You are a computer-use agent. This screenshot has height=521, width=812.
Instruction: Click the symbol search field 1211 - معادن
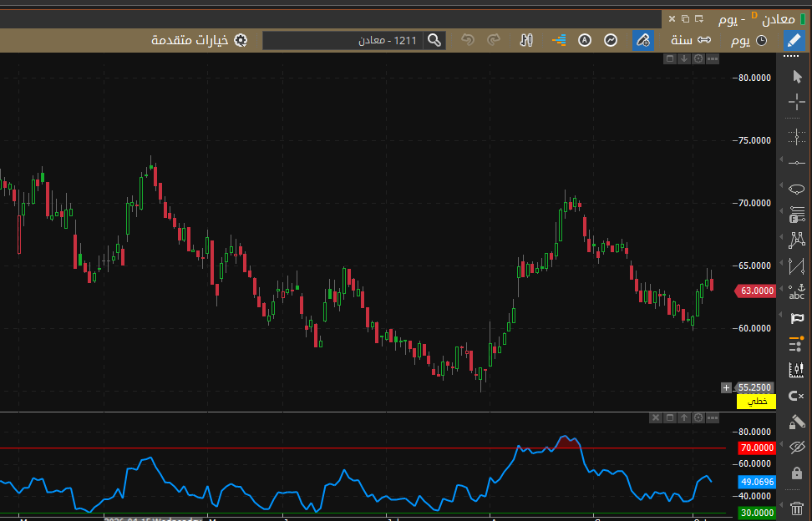pyautogui.click(x=354, y=40)
